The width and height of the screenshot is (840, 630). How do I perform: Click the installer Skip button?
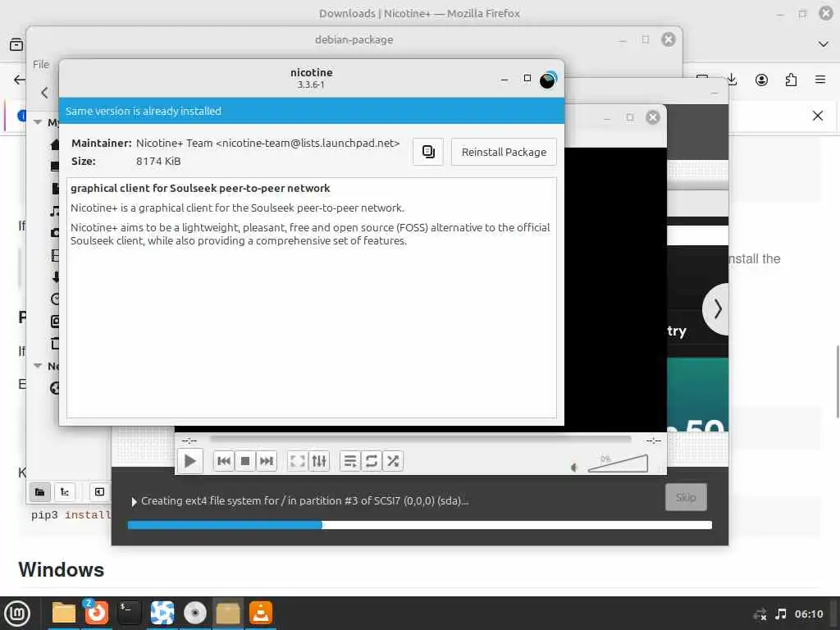tap(686, 497)
